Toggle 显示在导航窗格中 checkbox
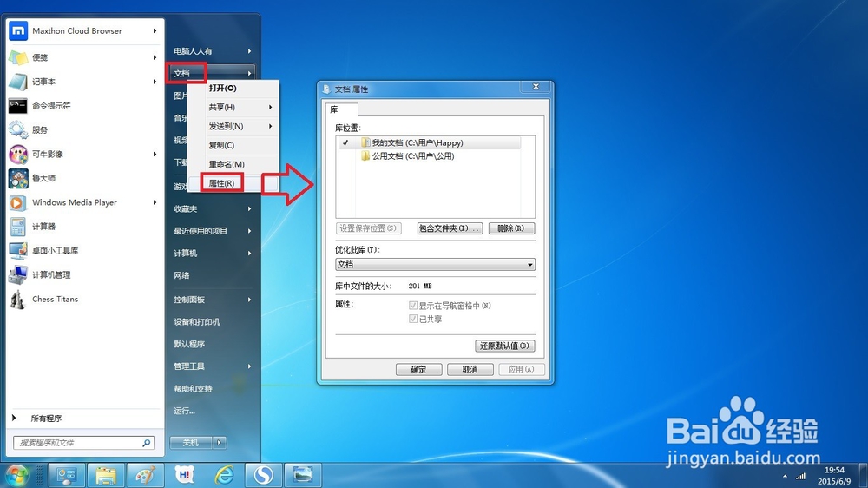868x488 pixels. coord(413,306)
